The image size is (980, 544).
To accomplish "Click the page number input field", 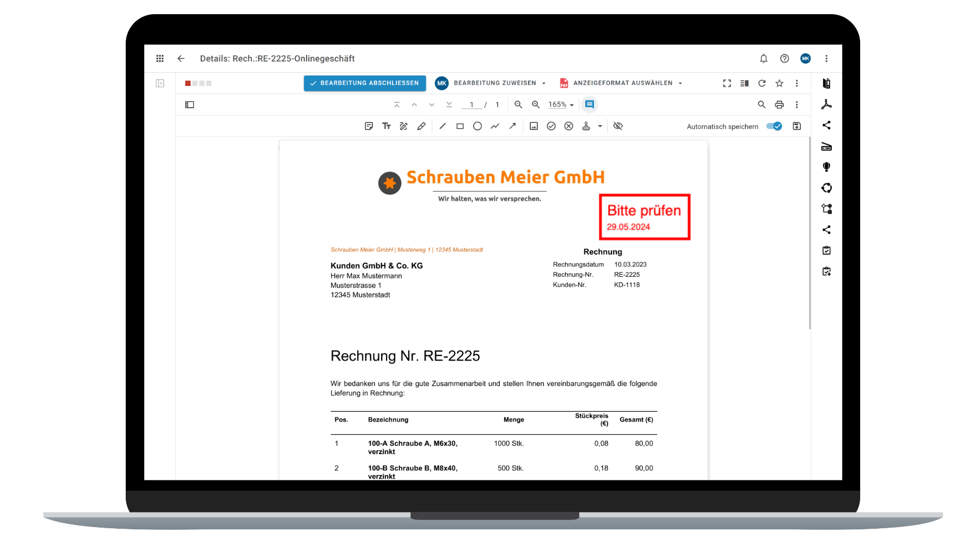I will [x=471, y=104].
